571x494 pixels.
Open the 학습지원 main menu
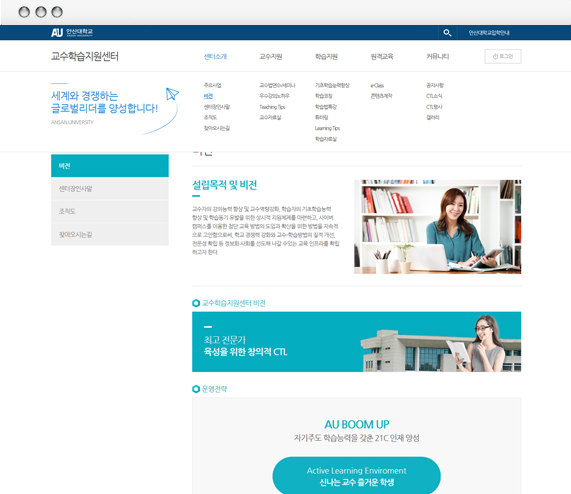(326, 56)
